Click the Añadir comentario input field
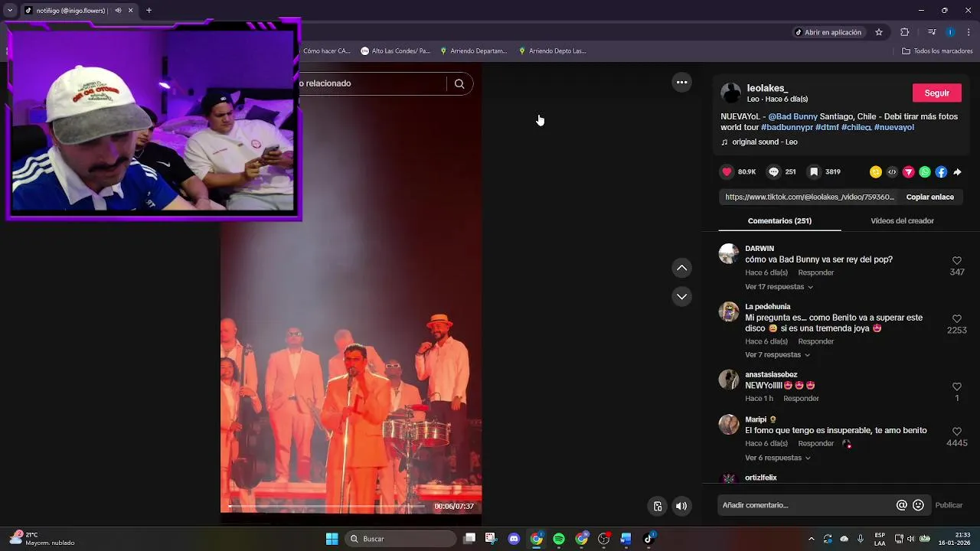 click(x=807, y=505)
